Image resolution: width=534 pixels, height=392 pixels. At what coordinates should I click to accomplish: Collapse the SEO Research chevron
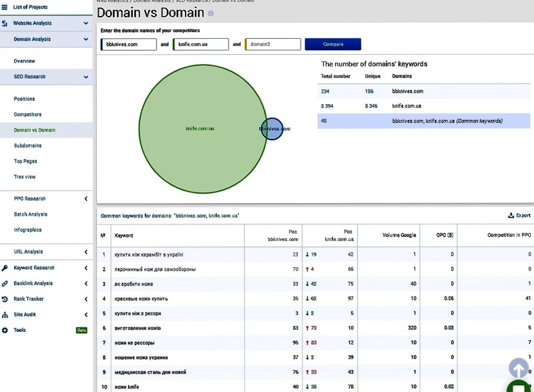point(86,77)
